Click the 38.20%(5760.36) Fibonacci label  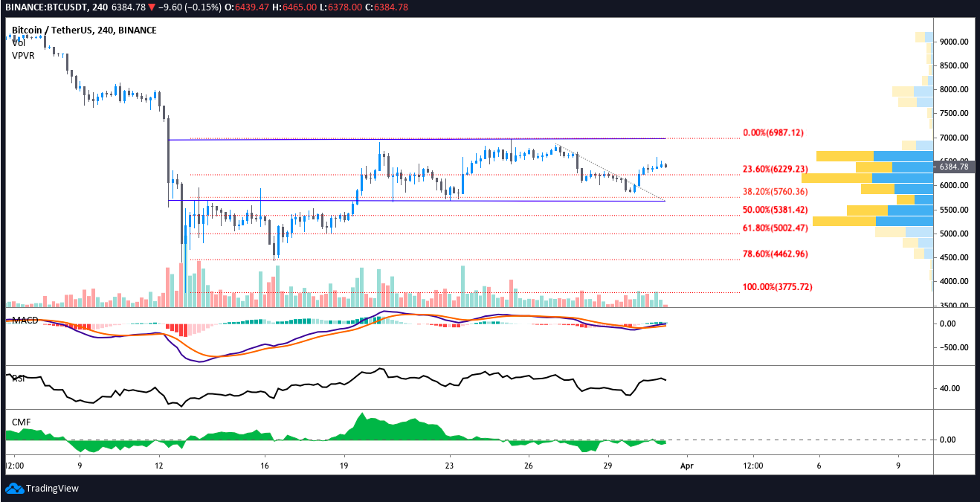(x=776, y=191)
